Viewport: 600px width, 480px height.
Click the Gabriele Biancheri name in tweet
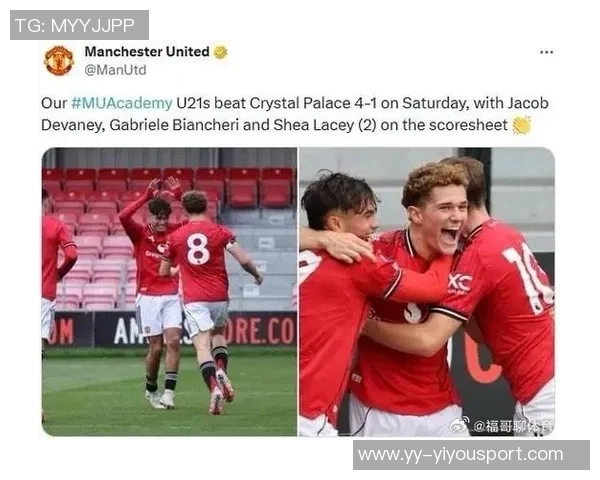[x=174, y=125]
